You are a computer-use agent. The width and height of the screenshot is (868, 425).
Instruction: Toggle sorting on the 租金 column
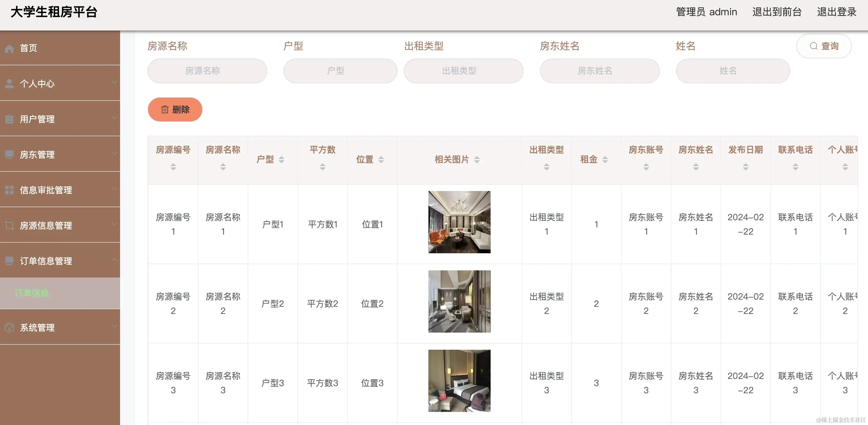pos(605,159)
